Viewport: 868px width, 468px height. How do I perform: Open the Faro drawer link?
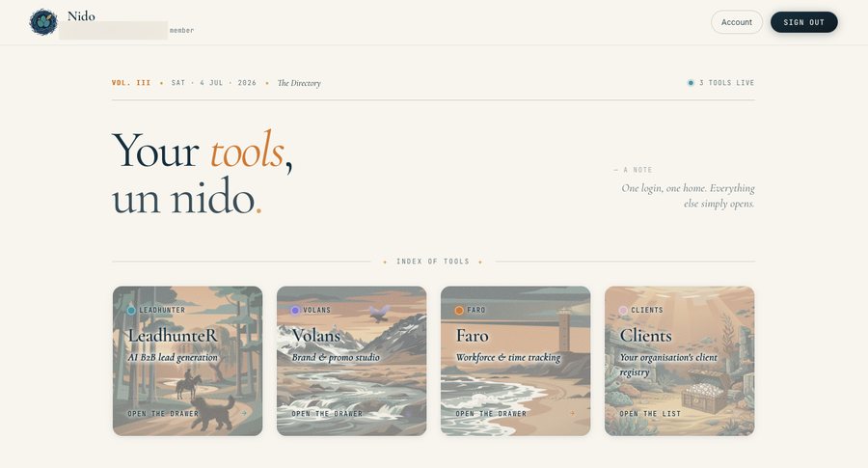[491, 414]
